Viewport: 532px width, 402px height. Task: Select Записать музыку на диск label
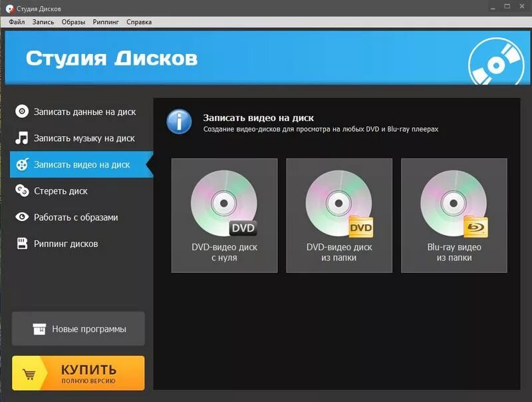pyautogui.click(x=84, y=138)
